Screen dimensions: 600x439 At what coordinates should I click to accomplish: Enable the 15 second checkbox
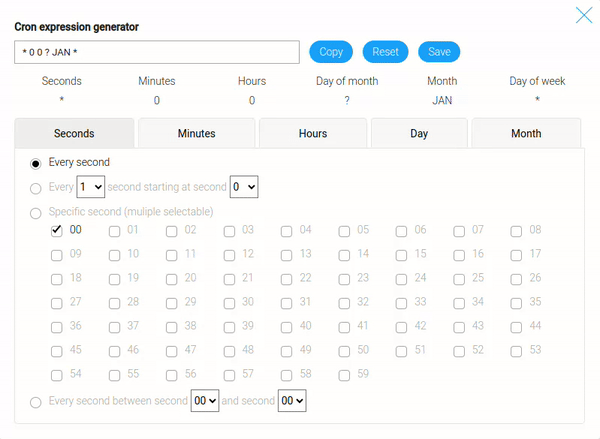[401, 255]
